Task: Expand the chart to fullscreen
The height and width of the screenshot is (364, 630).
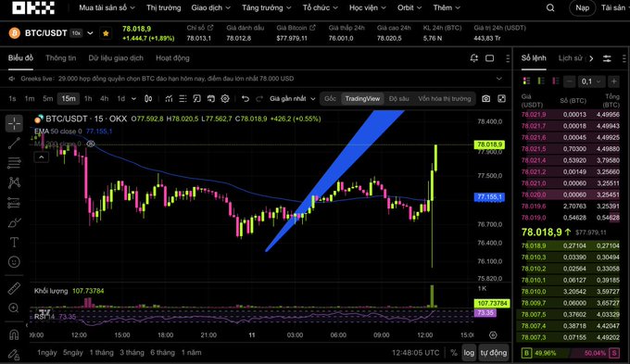Action: point(502,98)
